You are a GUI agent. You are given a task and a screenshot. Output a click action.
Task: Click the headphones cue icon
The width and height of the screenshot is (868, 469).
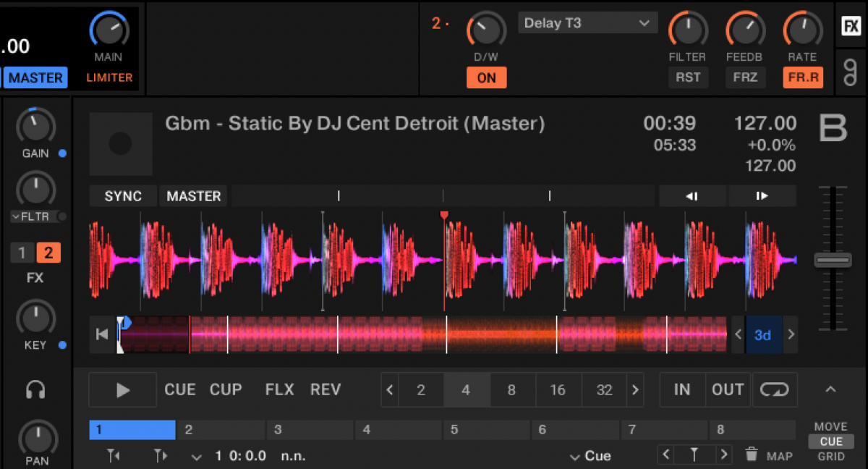[35, 390]
